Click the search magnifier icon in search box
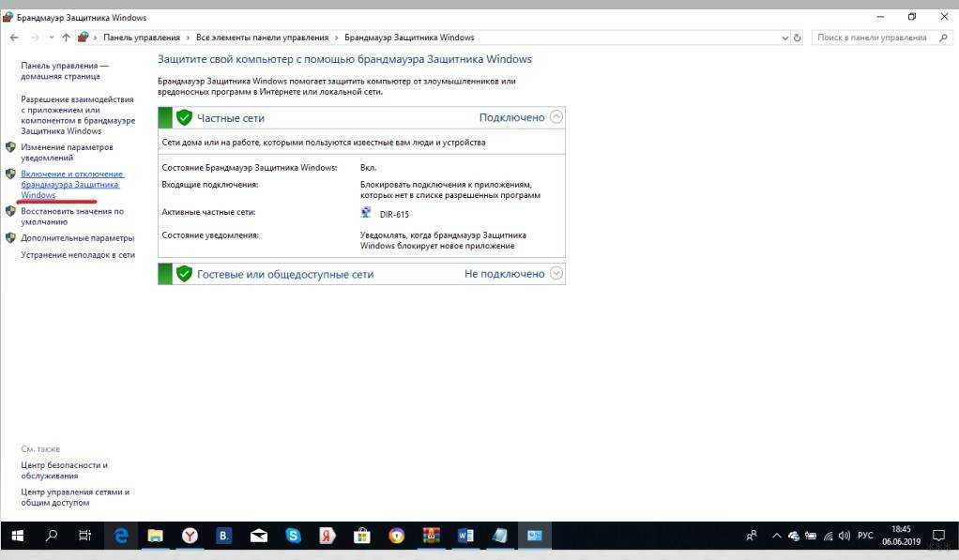The height and width of the screenshot is (560, 959). (943, 38)
